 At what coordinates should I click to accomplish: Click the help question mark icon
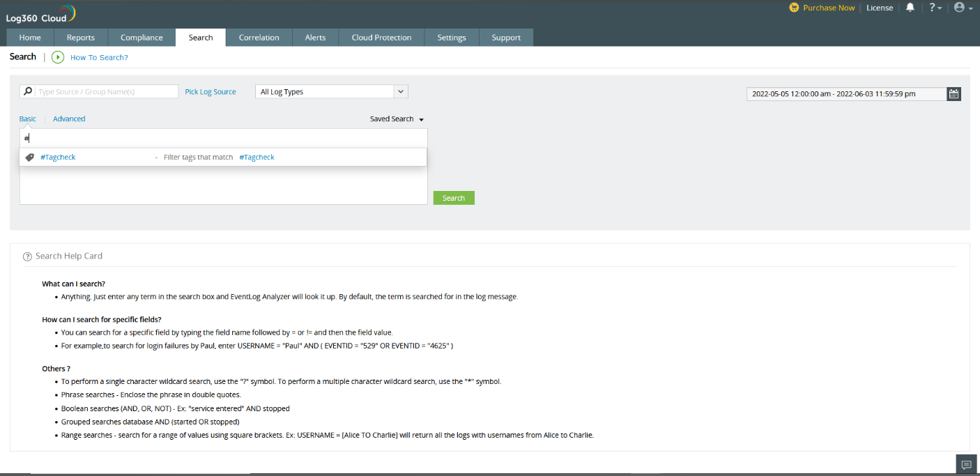933,8
